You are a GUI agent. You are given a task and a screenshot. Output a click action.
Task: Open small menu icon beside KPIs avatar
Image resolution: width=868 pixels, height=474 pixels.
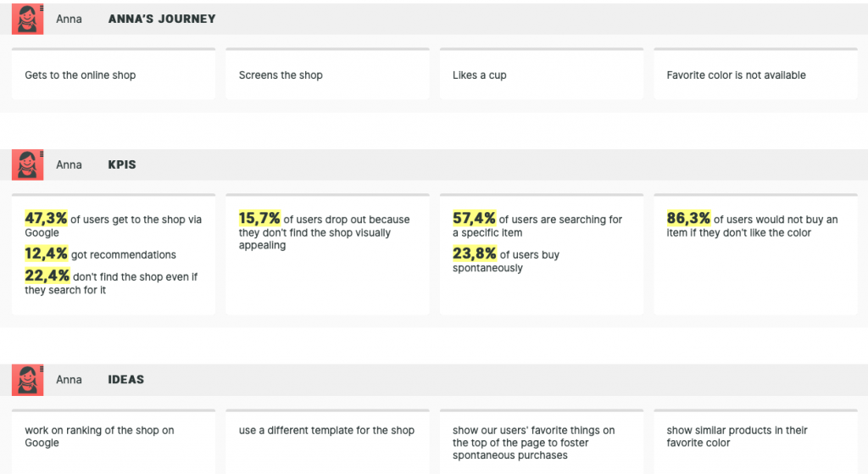tap(42, 153)
